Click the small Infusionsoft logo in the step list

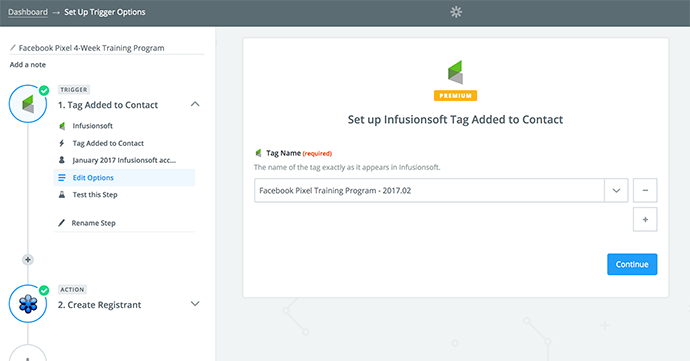(62, 126)
